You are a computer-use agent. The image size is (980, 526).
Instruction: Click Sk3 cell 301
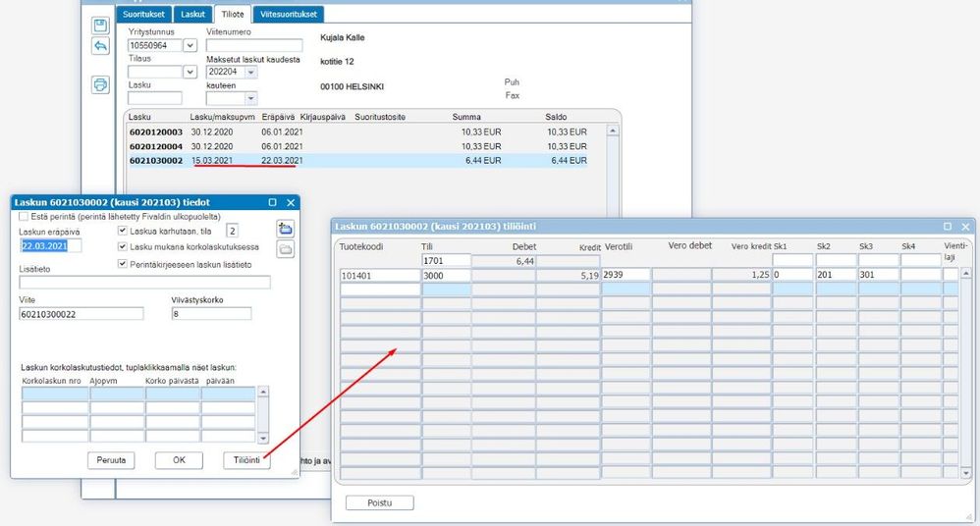878,275
